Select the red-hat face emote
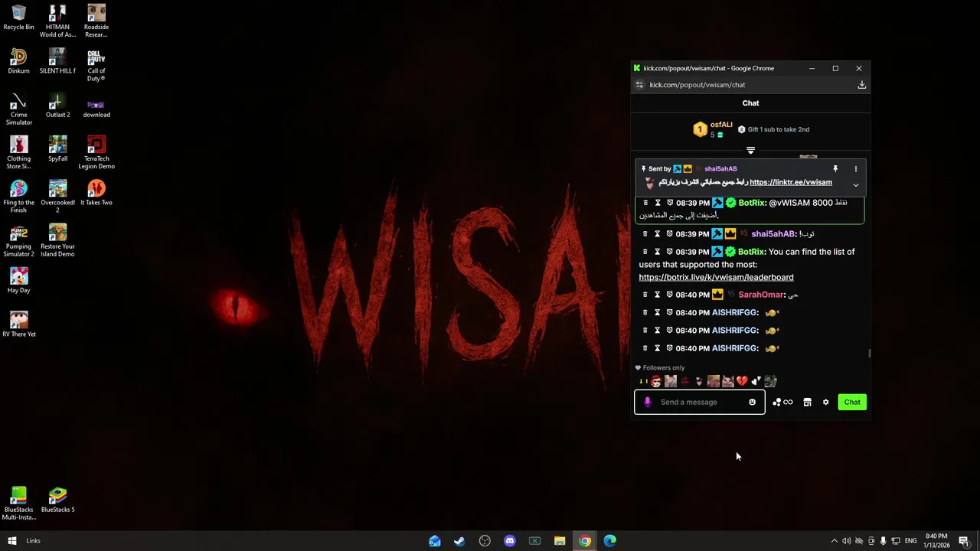This screenshot has width=980, height=551. [x=655, y=381]
